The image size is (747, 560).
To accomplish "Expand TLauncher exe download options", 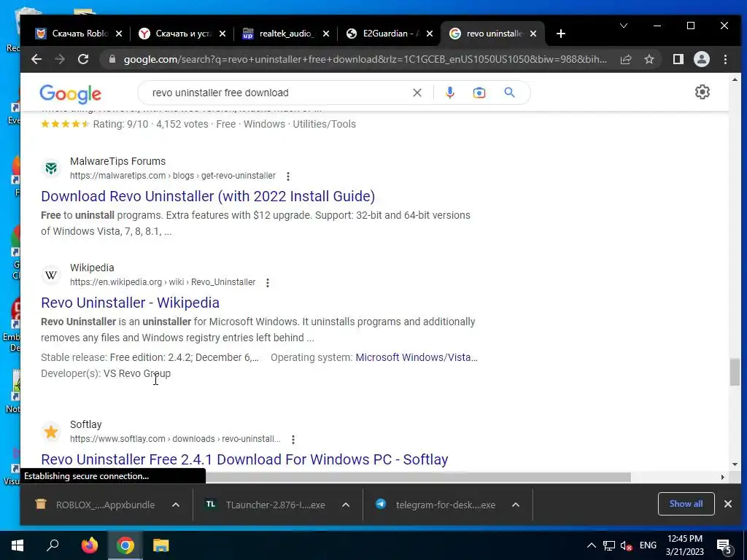I will coord(346,505).
